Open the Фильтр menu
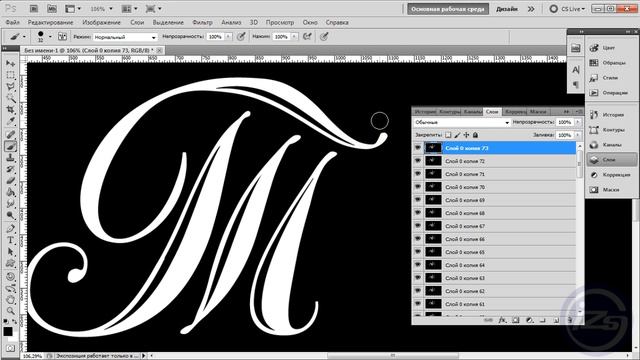 202,22
